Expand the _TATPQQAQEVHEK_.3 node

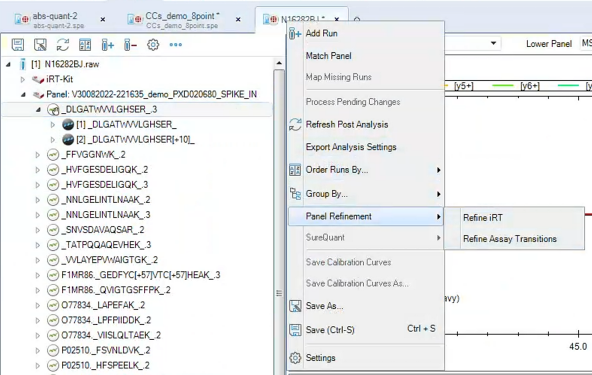click(x=38, y=245)
